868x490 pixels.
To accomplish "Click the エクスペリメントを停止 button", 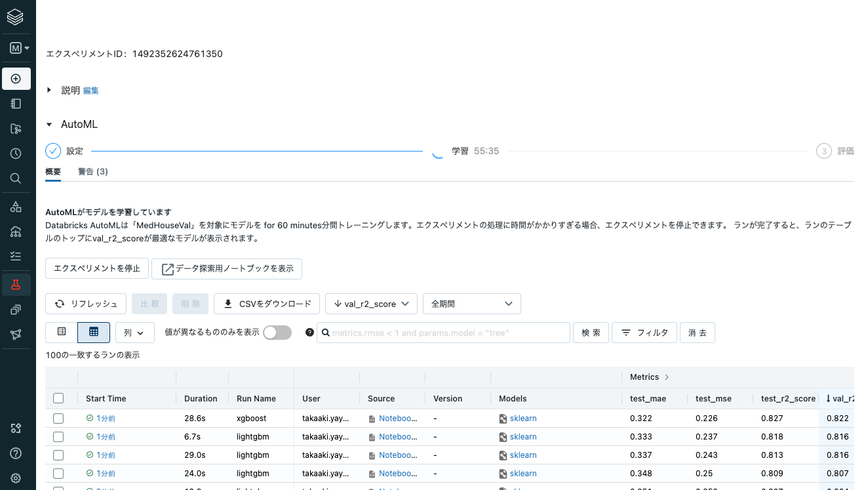I will (97, 268).
